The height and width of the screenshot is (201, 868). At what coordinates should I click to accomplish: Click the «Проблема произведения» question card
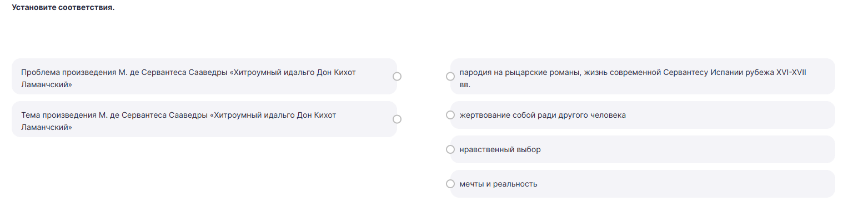[x=204, y=77]
